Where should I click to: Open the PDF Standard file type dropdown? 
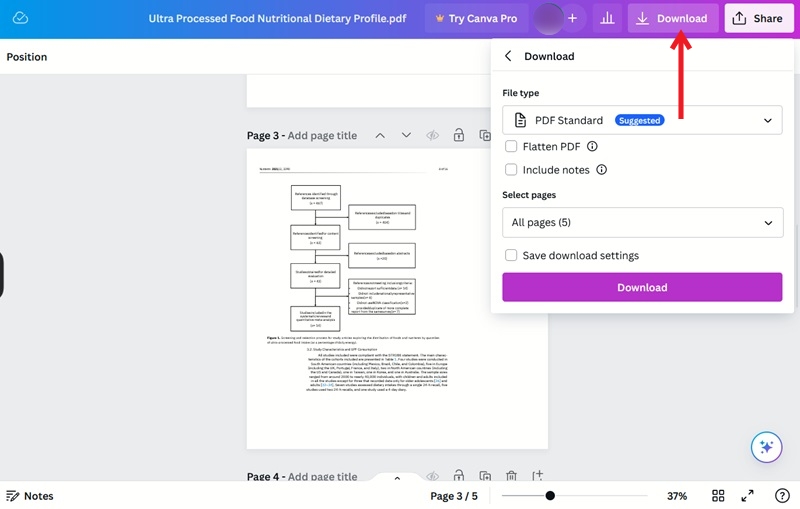(x=642, y=120)
